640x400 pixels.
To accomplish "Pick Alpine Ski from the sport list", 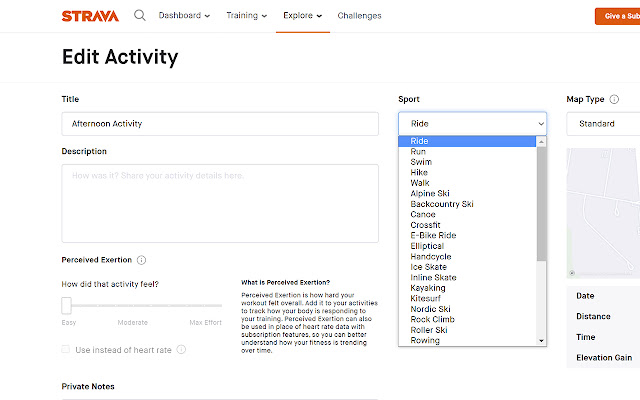I will pos(467,193).
